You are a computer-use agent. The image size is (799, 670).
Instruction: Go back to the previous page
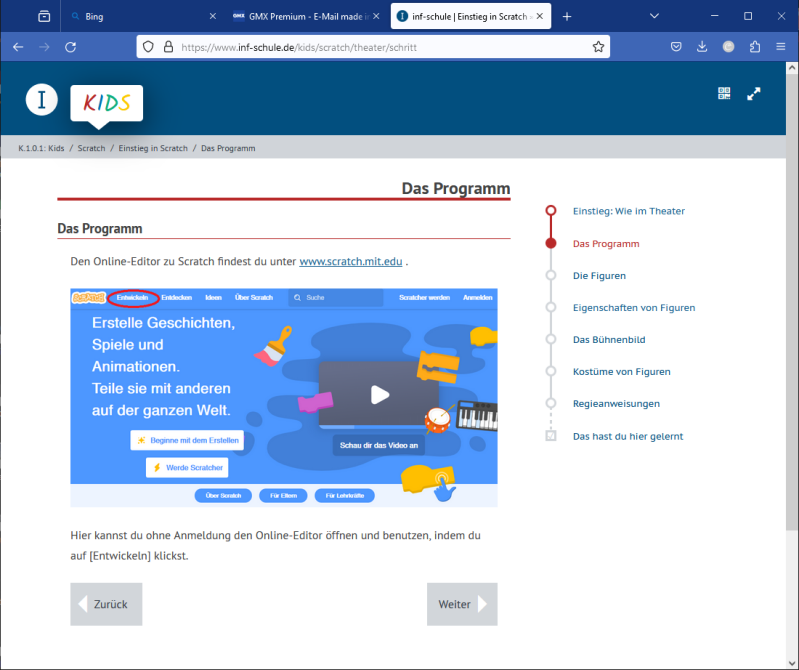point(18,47)
